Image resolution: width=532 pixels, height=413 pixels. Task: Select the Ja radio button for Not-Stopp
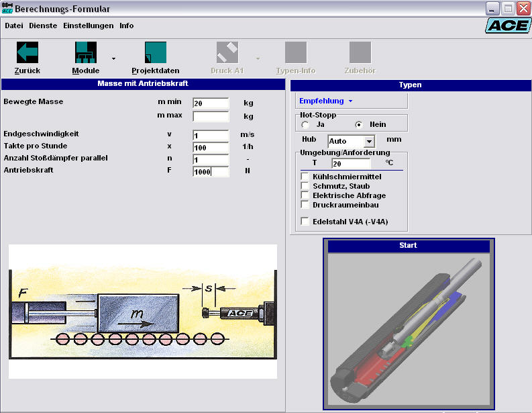(x=305, y=125)
